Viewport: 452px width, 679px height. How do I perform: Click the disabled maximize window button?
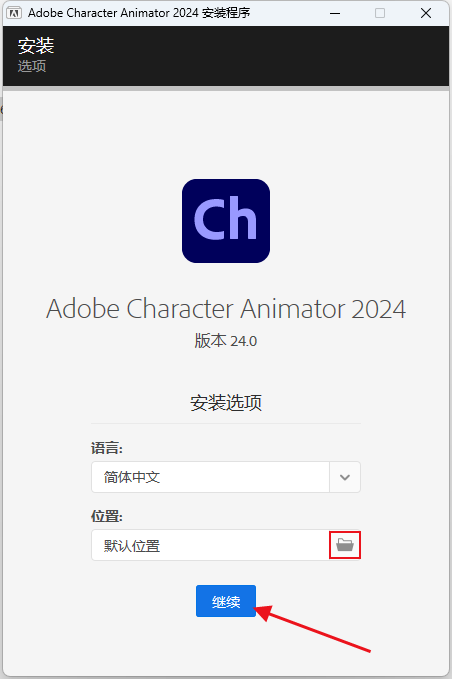[380, 13]
